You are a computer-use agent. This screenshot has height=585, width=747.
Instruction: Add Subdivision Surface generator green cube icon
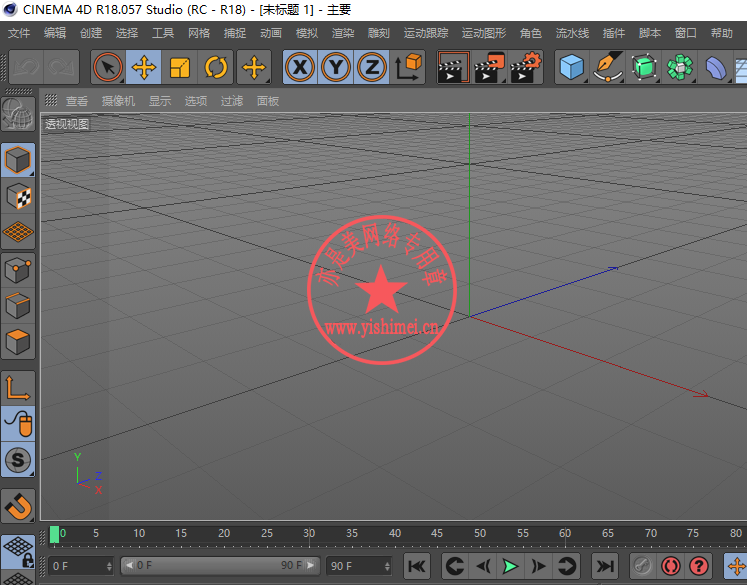644,67
